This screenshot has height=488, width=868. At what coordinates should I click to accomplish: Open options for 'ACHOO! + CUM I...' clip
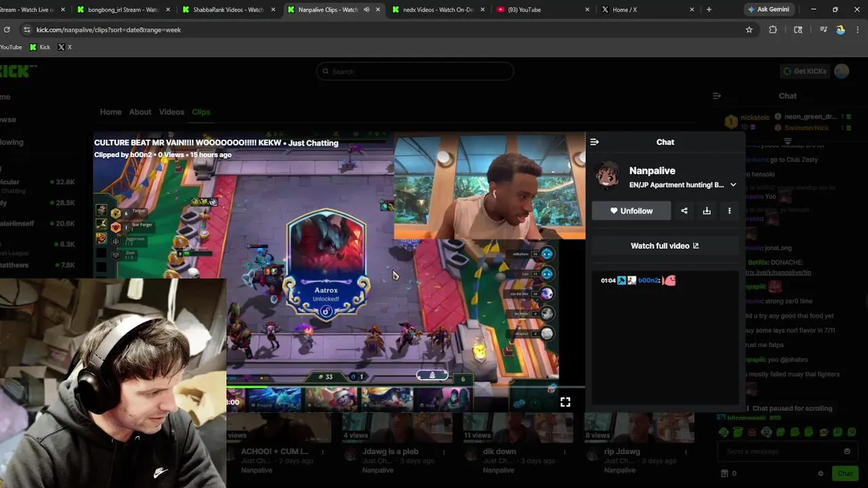pyautogui.click(x=323, y=452)
